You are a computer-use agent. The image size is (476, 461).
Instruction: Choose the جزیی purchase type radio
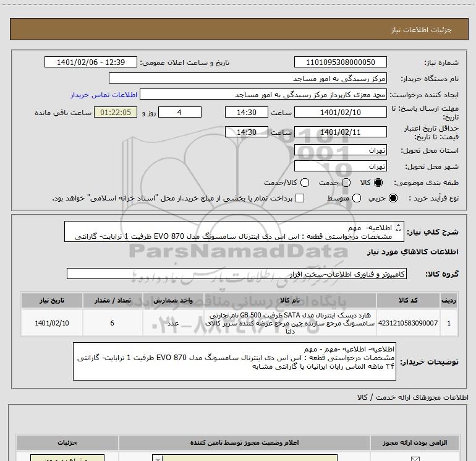tap(393, 198)
